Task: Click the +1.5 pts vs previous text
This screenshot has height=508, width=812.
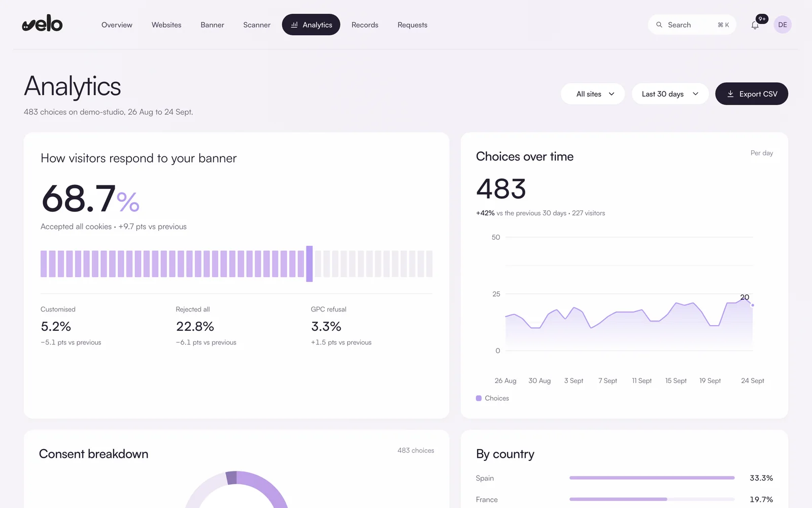Action: point(341,342)
